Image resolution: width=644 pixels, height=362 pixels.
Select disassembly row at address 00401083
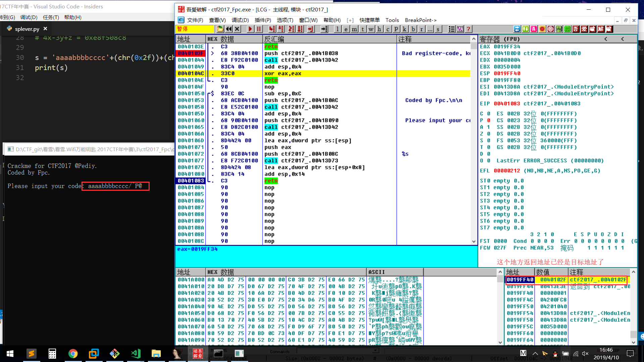(323, 181)
